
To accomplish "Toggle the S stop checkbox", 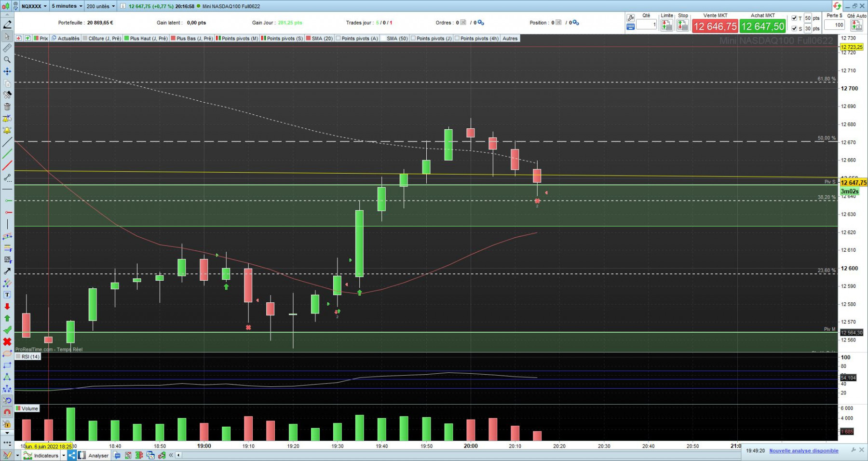I will pos(794,28).
